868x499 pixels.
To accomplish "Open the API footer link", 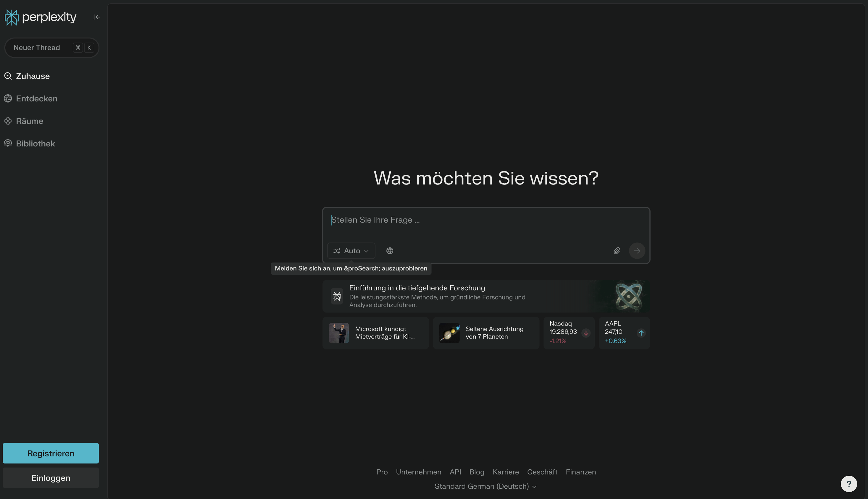I will [x=455, y=472].
